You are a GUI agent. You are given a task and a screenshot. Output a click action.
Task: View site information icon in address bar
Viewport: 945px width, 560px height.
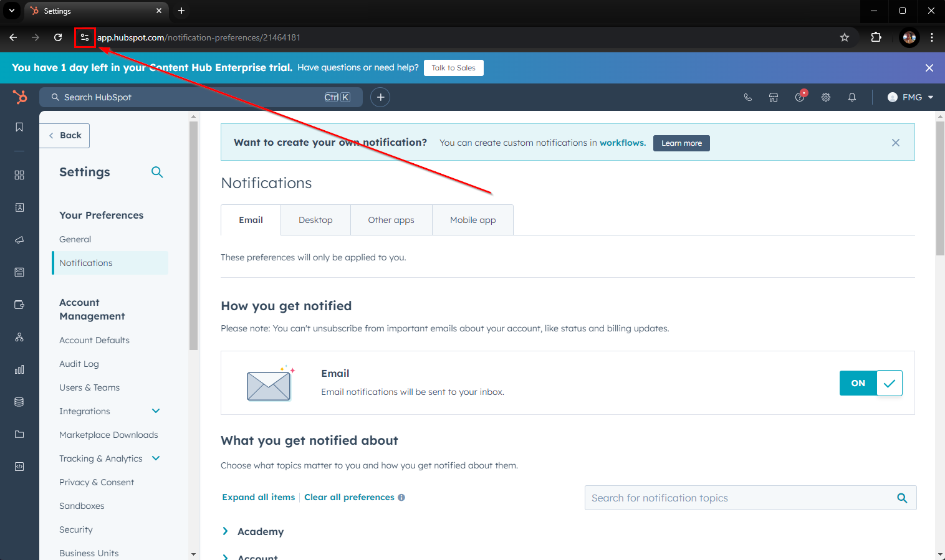pos(85,37)
